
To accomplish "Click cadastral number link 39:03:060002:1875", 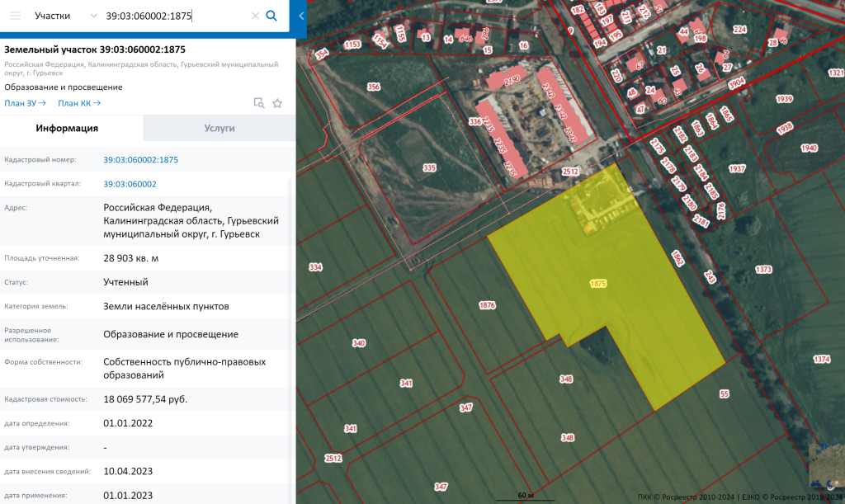I will point(140,160).
